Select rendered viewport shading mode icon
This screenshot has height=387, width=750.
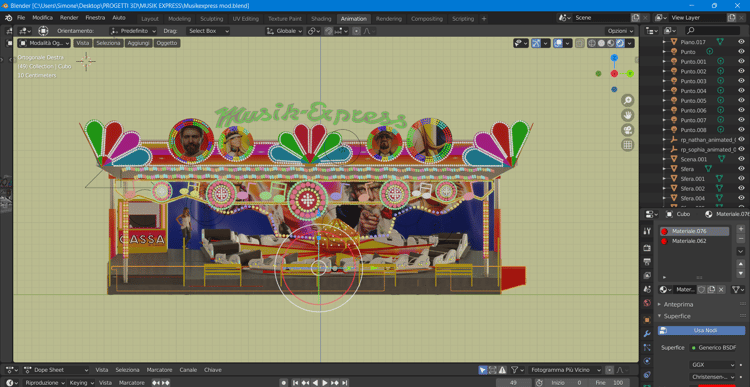[x=620, y=43]
